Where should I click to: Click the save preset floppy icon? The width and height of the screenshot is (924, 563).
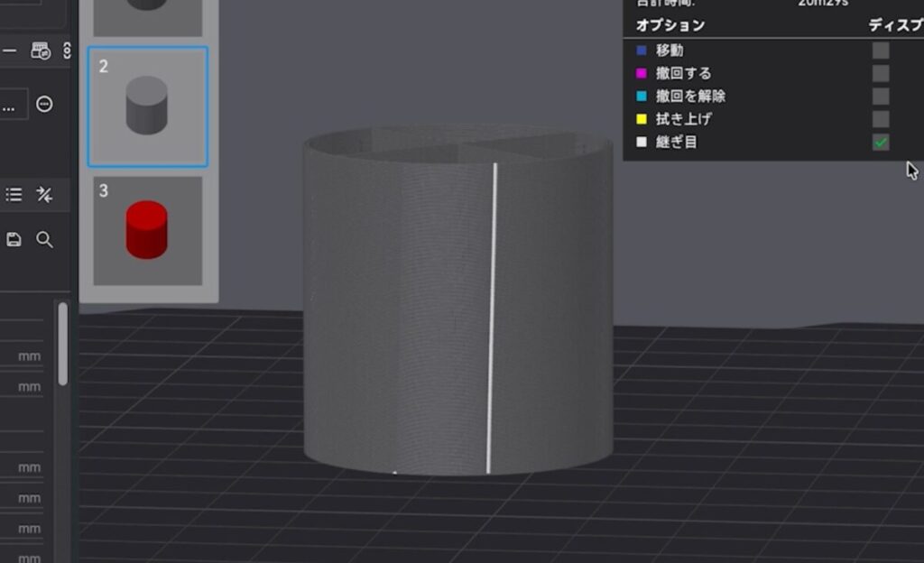(x=14, y=239)
